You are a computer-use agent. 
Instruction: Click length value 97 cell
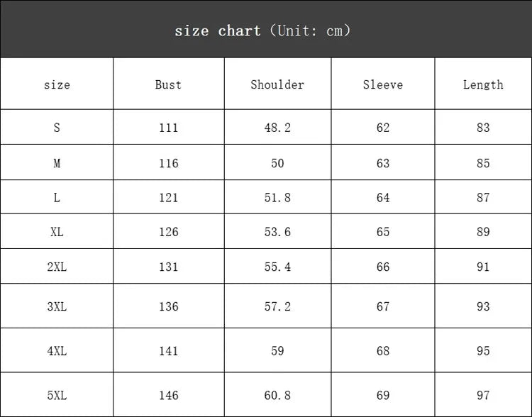[x=484, y=395]
